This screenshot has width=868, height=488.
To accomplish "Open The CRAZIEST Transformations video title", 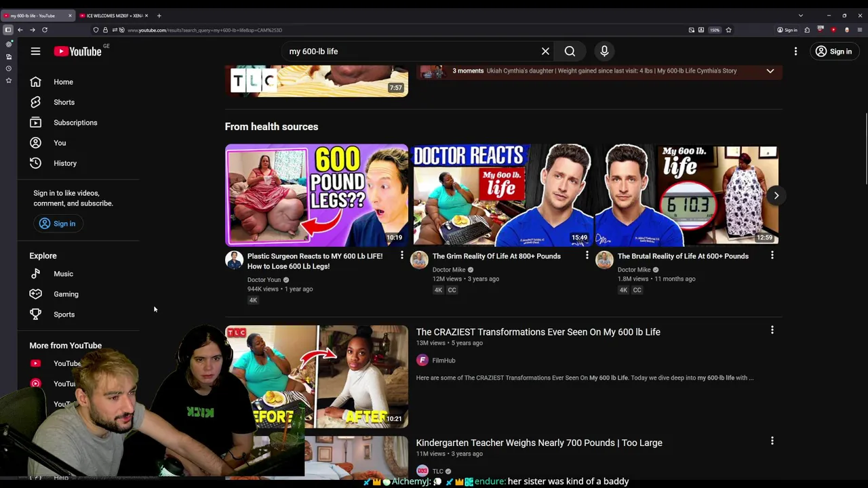I will coord(538,332).
